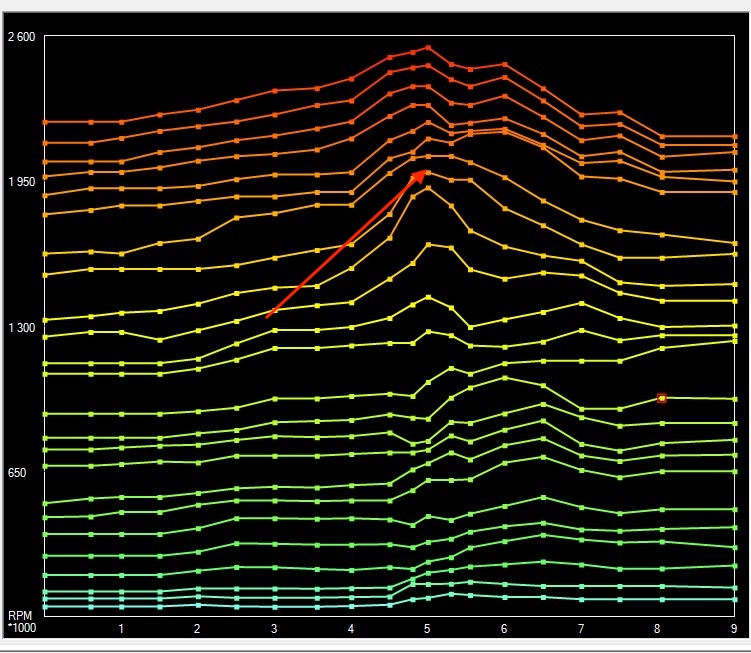Select the red-outlined highlighted data point
Viewport: 751px width, 653px height.
coord(661,398)
